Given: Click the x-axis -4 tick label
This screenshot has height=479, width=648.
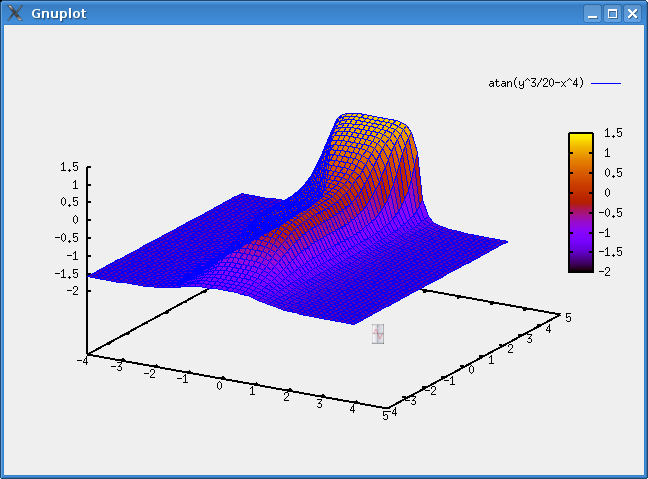Looking at the screenshot, I should (82, 361).
